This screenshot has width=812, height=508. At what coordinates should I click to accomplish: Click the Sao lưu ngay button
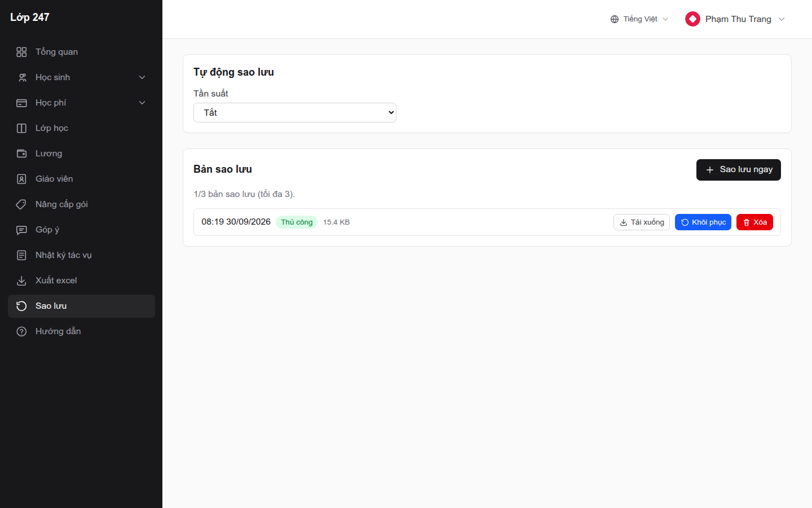pos(738,170)
